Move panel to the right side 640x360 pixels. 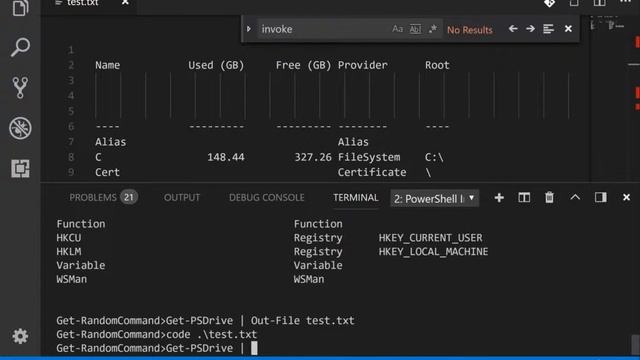click(600, 198)
